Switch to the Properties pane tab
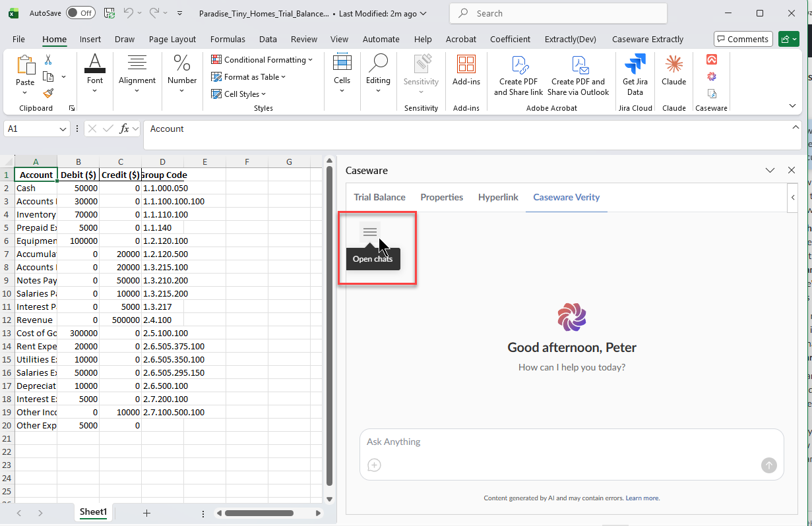Viewport: 812px width, 526px height. [441, 197]
